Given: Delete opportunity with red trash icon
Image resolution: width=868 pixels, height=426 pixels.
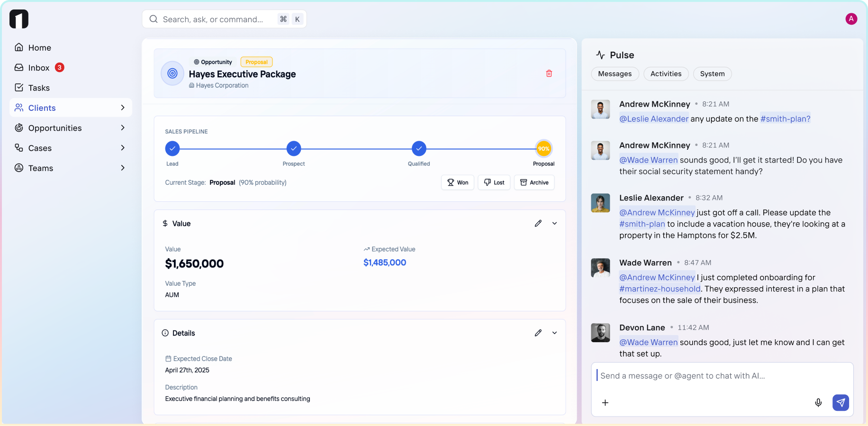Looking at the screenshot, I should point(549,73).
